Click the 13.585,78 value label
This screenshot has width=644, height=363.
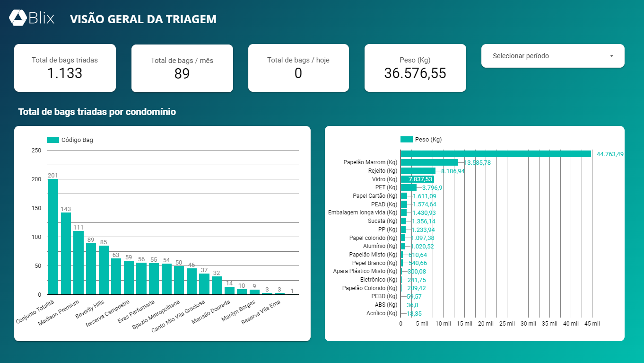477,162
